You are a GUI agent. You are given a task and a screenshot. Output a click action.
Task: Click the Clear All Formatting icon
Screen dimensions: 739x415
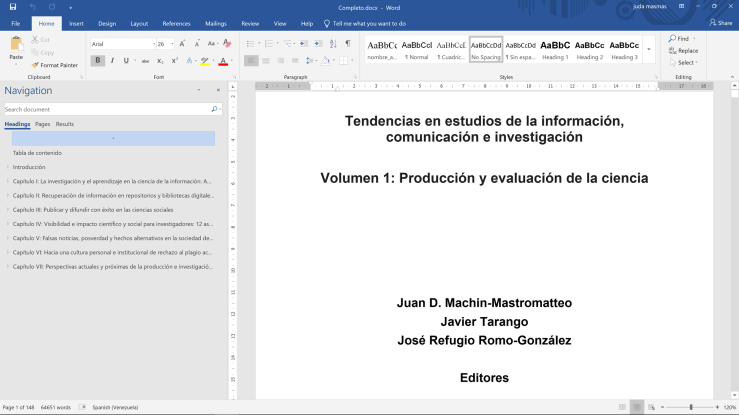point(226,44)
